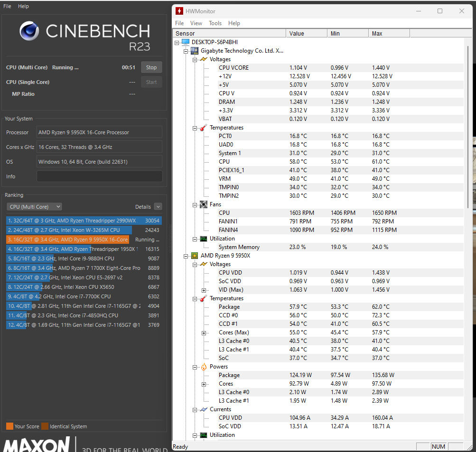
Task: Stop the Multi Core benchmark
Action: pos(151,67)
